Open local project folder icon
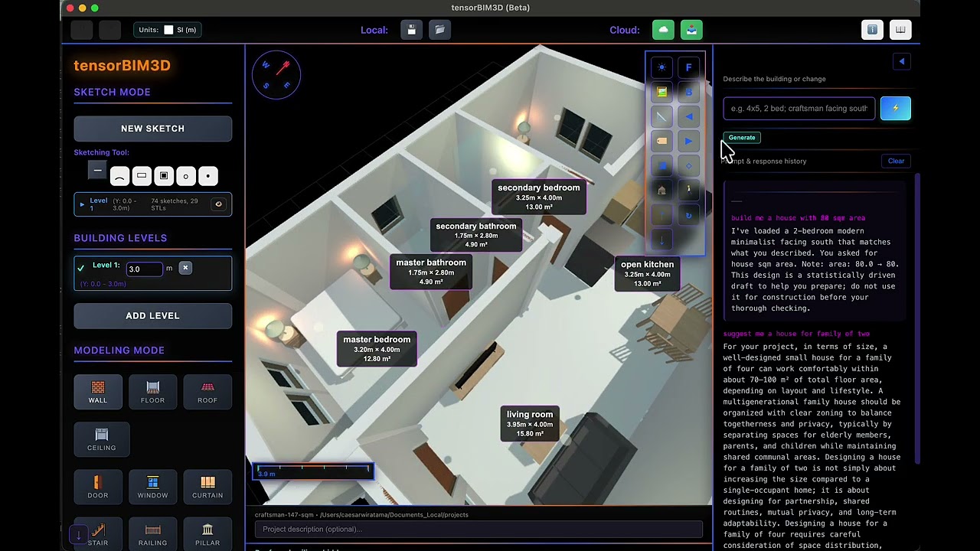Screen dimensions: 980x551 pos(439,30)
